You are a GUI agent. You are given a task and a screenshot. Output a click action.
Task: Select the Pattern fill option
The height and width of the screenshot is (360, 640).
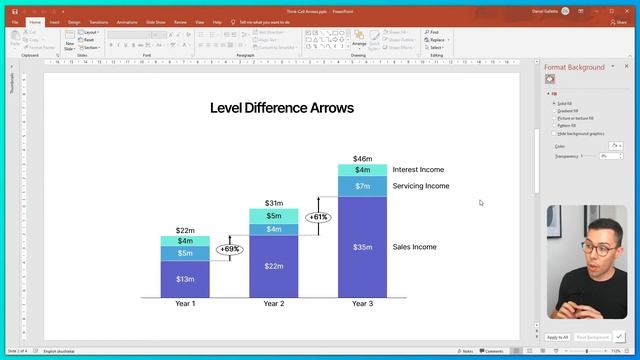click(x=564, y=126)
